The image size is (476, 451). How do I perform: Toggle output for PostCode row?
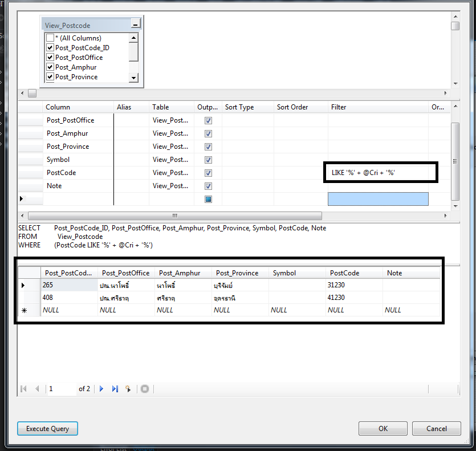click(x=208, y=173)
